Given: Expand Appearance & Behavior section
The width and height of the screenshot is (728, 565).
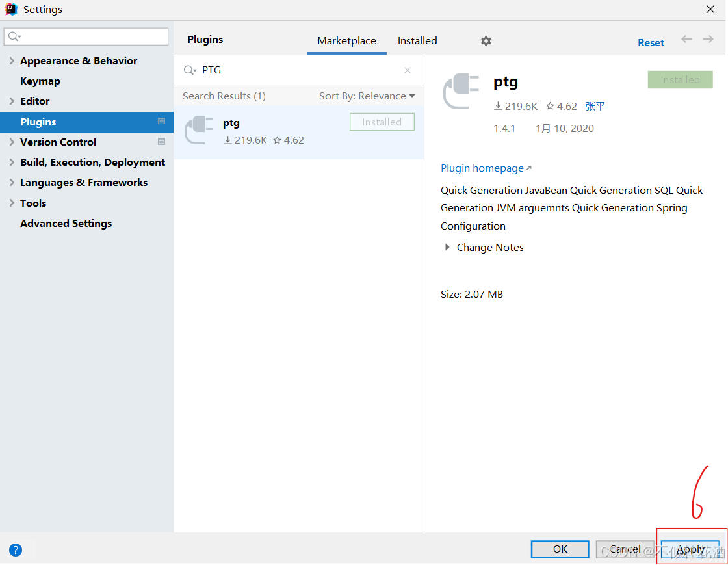Looking at the screenshot, I should [12, 60].
